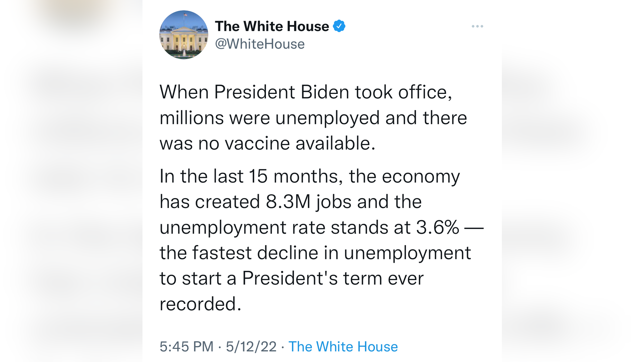This screenshot has height=362, width=644.
Task: Click the word "economy" in the tweet
Action: click(x=421, y=176)
